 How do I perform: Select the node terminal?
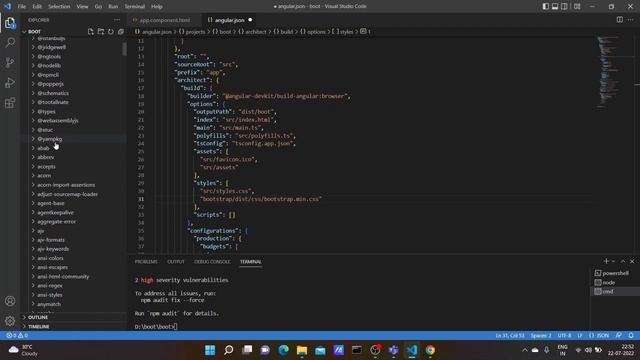[x=614, y=282]
